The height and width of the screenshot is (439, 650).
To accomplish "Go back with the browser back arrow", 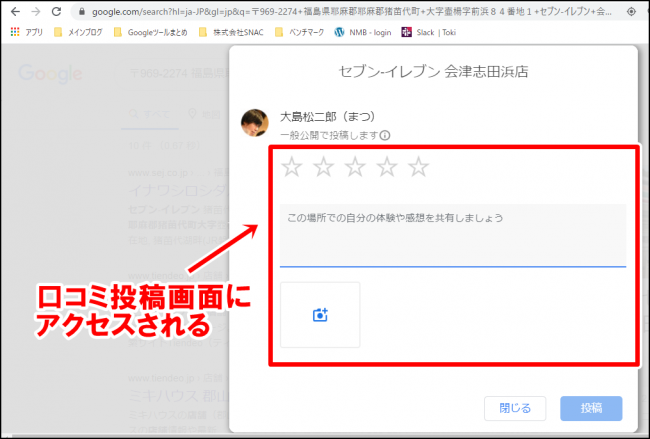I will click(15, 12).
